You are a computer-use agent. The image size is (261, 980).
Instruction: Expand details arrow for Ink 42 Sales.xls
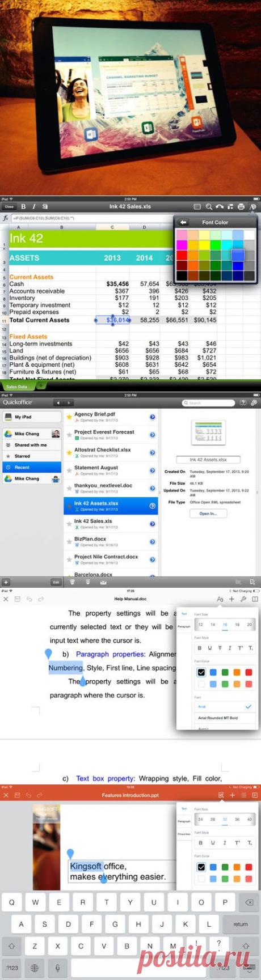pyautogui.click(x=152, y=524)
